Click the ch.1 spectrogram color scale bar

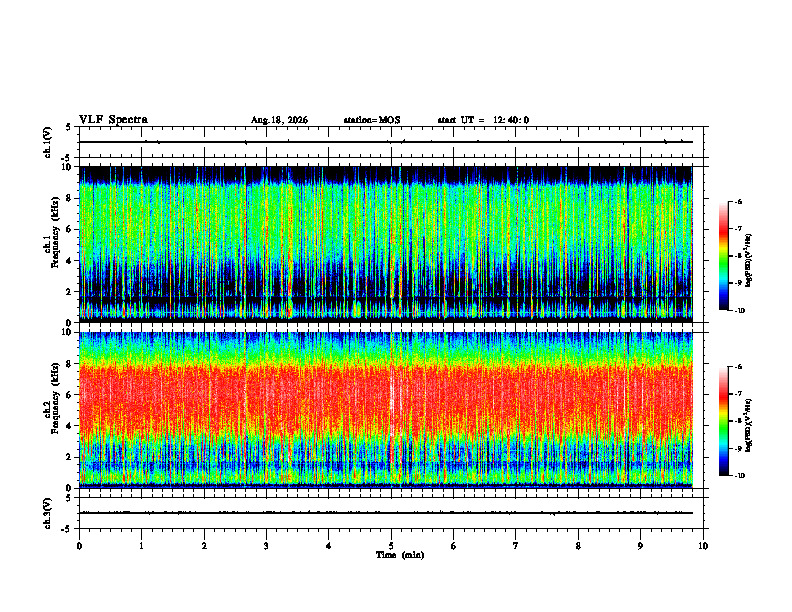[x=724, y=256]
